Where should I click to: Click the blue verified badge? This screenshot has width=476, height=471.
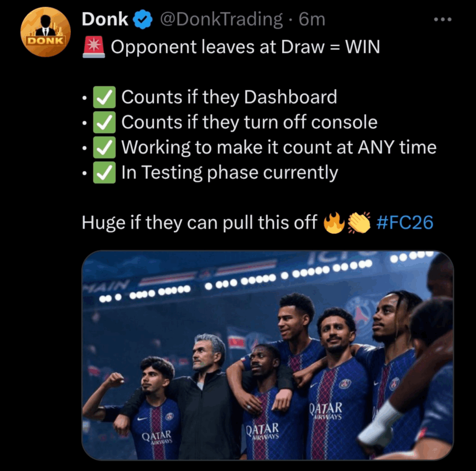point(143,20)
